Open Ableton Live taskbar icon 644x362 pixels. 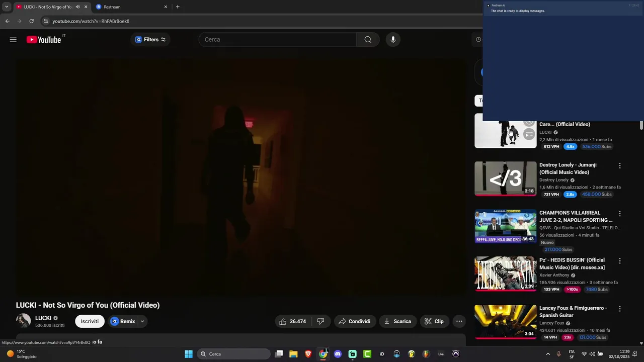click(441, 354)
